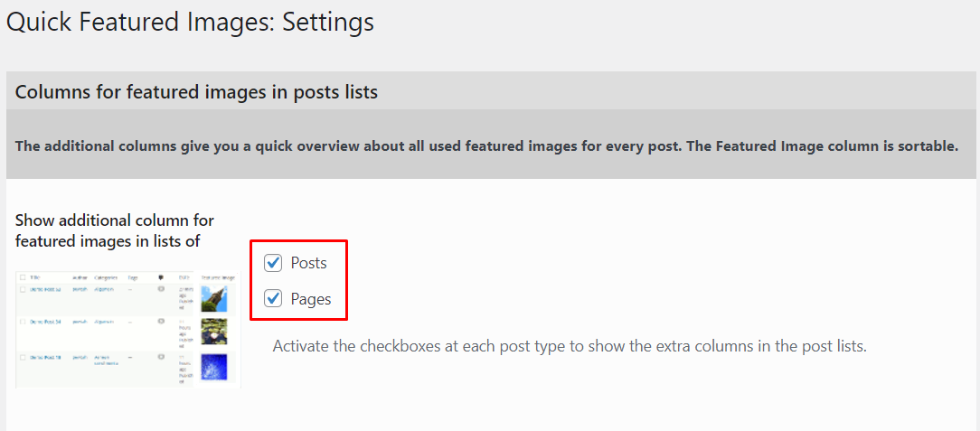Click select-all checkbox in preview table header
This screenshot has height=431, width=980.
pos(22,277)
